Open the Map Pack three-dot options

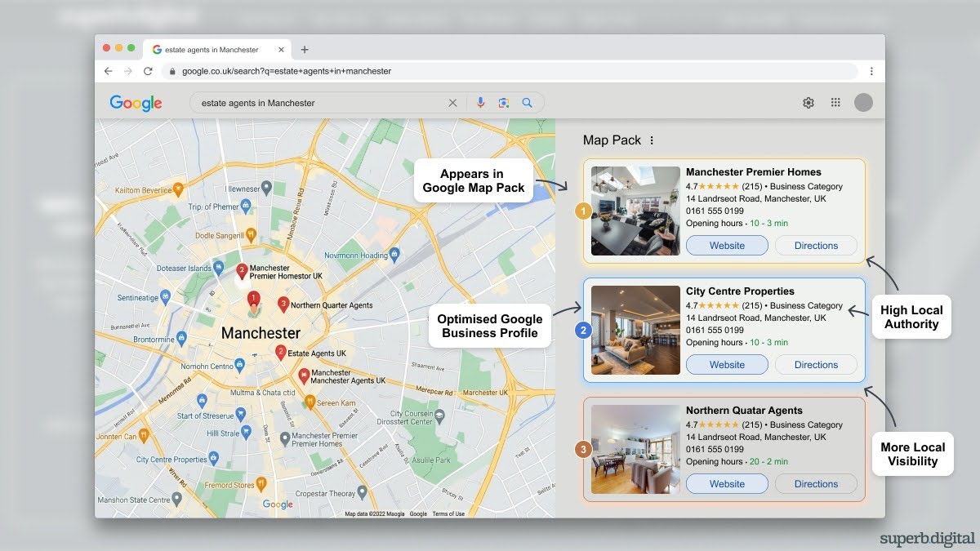[652, 140]
